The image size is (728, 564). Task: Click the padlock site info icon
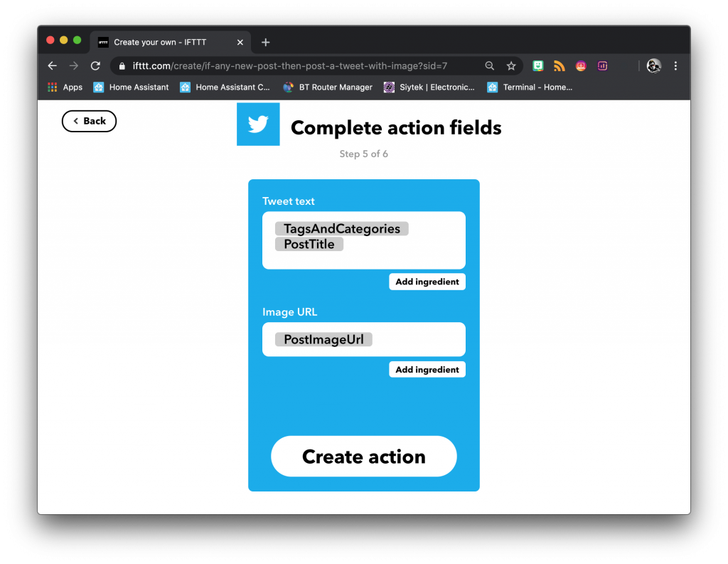[x=122, y=66]
